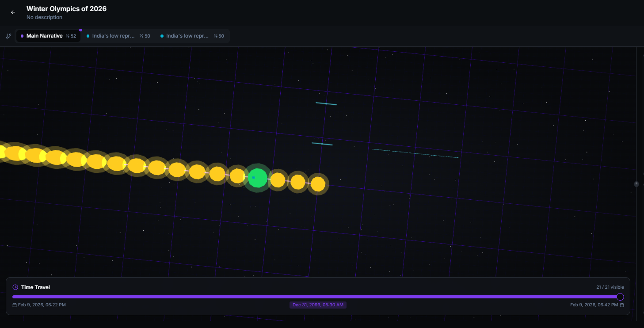Click the purple notification dot above Main Narrative

click(x=80, y=30)
